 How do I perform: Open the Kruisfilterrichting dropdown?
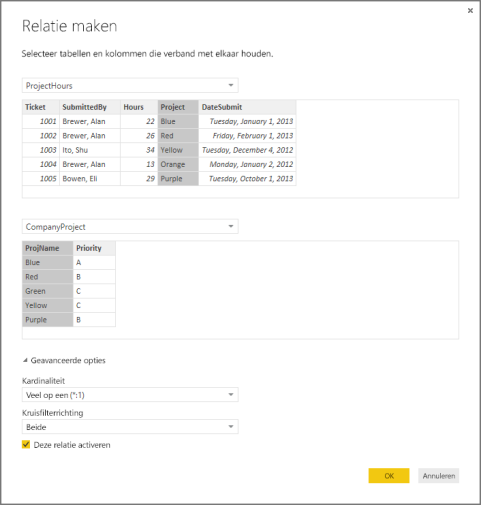(x=130, y=427)
